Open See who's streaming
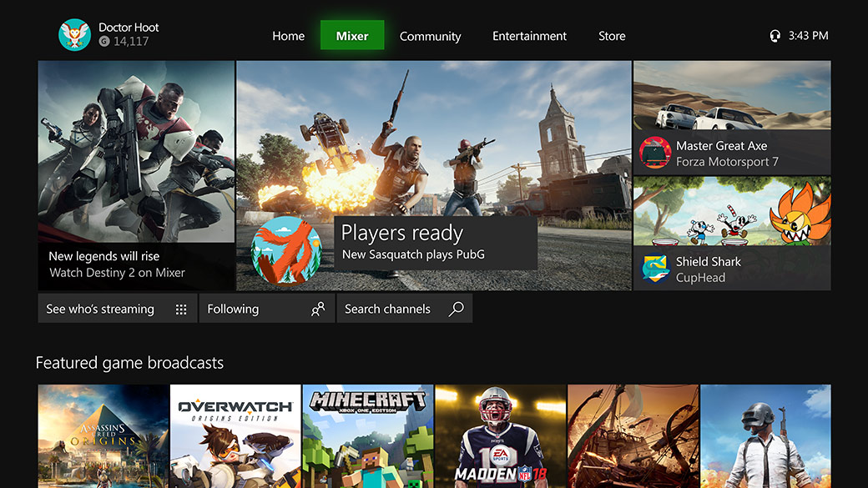Viewport: 868px width, 488px height. (118, 309)
